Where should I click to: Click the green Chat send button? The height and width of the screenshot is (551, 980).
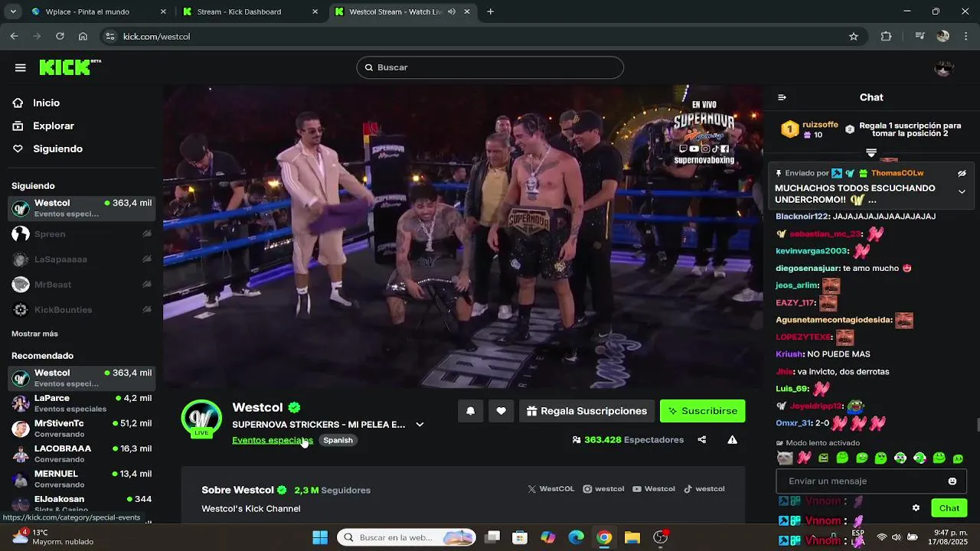949,508
